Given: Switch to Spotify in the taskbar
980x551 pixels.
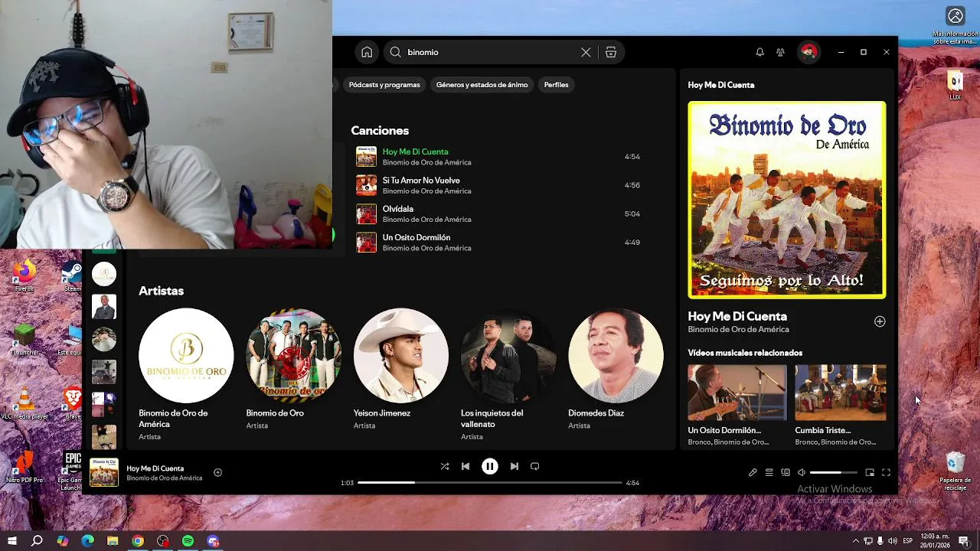Looking at the screenshot, I should [188, 540].
